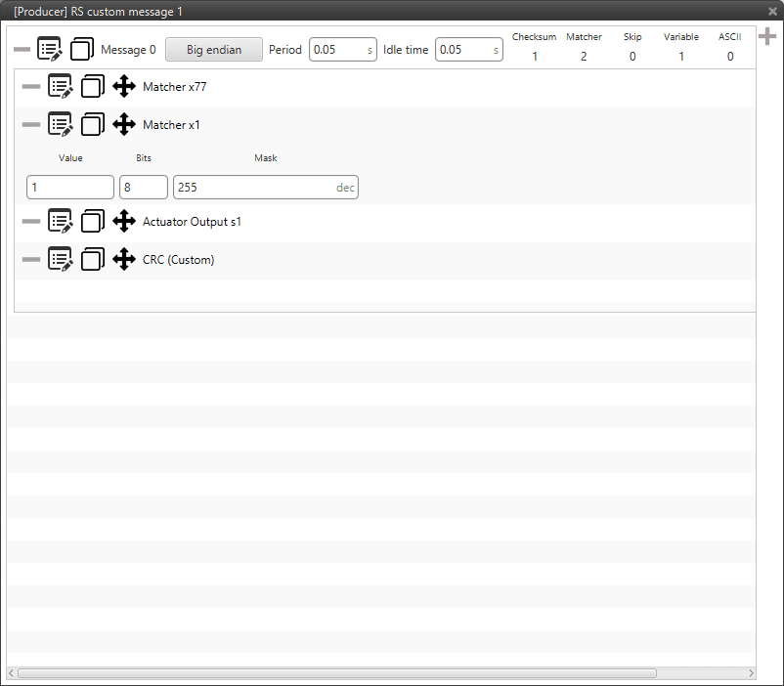Close the RS custom message window

tap(772, 11)
